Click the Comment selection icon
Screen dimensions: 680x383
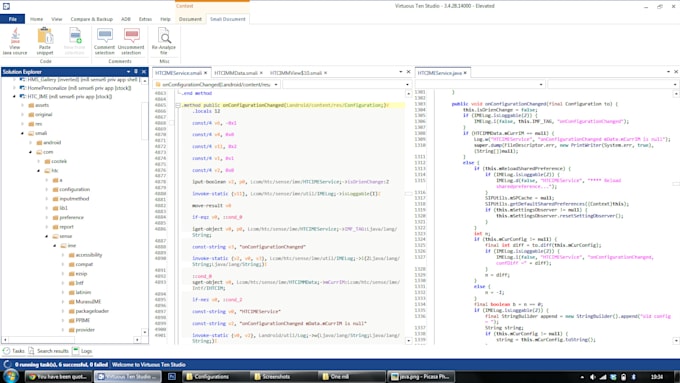click(x=105, y=36)
